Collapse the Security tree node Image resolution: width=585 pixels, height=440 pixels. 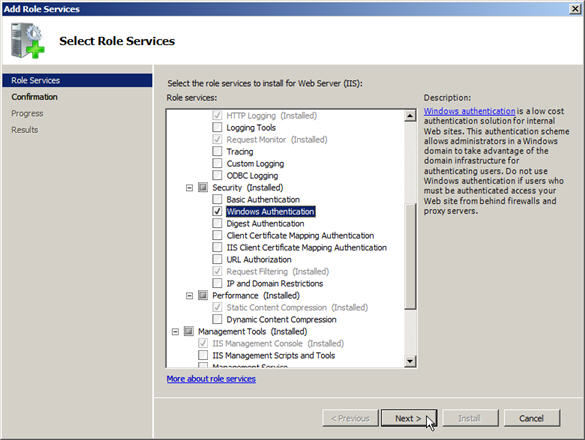tap(189, 187)
